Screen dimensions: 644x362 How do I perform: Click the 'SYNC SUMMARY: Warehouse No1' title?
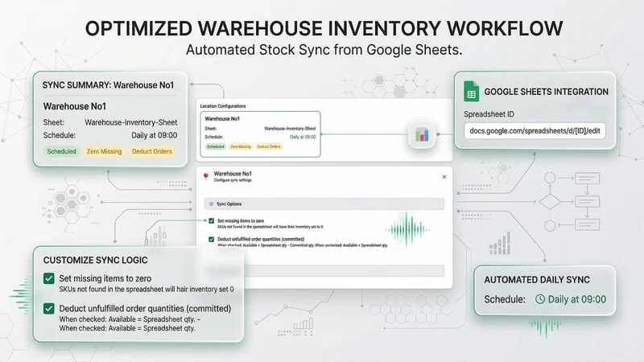coord(108,85)
